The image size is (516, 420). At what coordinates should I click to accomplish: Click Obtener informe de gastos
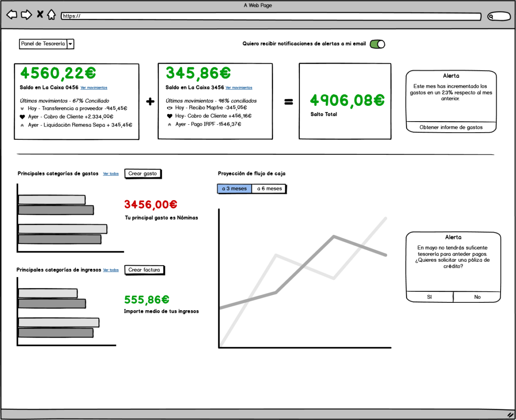451,127
